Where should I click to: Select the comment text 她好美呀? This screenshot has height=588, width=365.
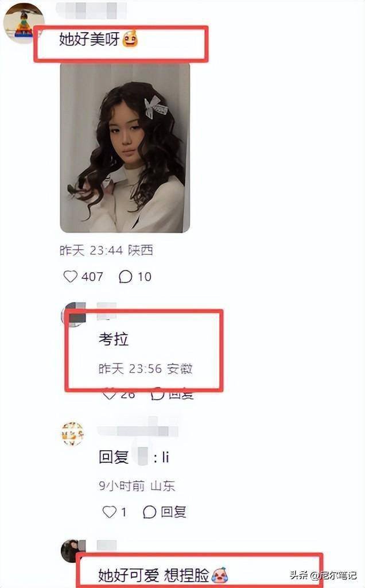click(x=89, y=39)
